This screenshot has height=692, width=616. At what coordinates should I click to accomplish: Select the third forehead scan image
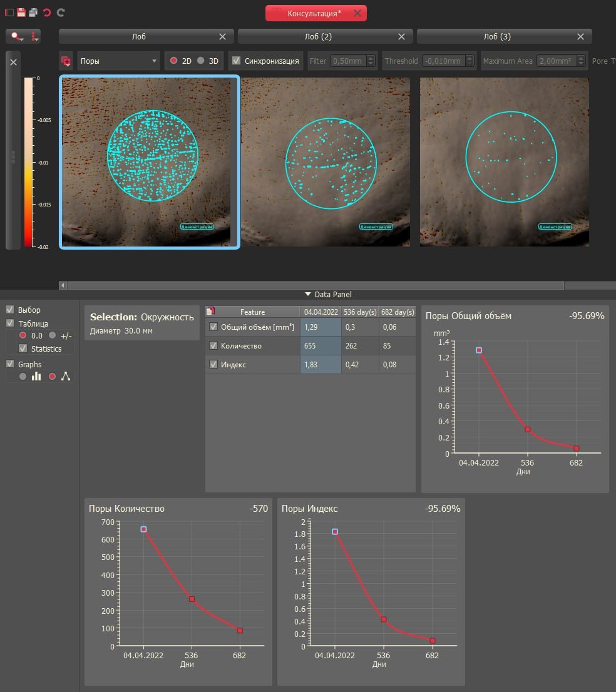(x=505, y=162)
